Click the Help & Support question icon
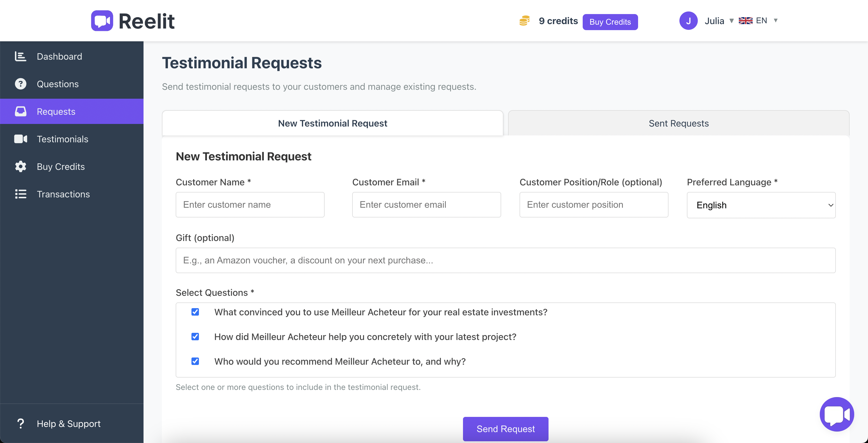Image resolution: width=868 pixels, height=443 pixels. [x=21, y=423]
